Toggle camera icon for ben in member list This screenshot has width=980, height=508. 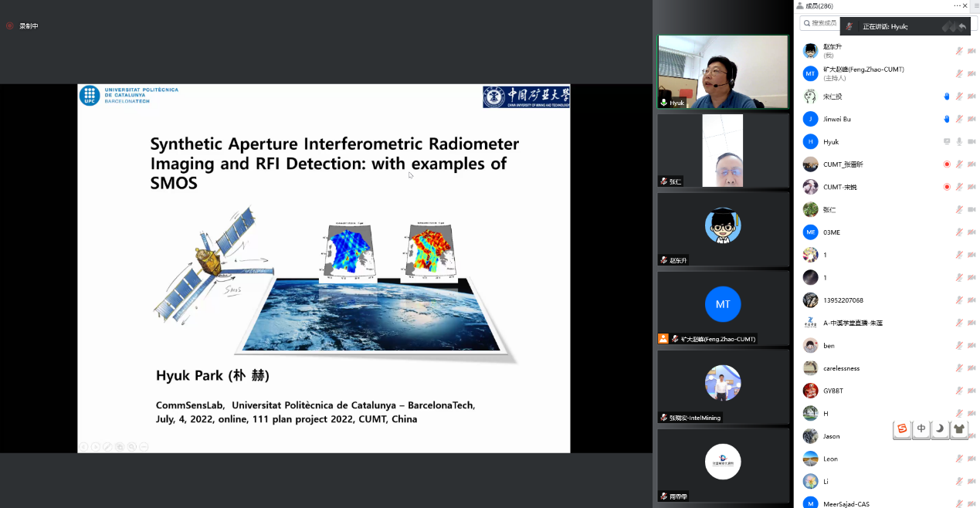[972, 345]
